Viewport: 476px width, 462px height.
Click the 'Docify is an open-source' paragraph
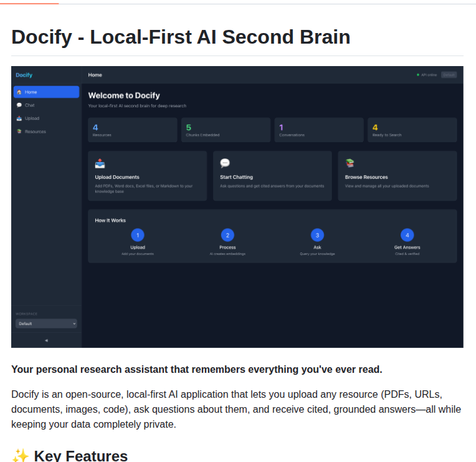click(236, 409)
